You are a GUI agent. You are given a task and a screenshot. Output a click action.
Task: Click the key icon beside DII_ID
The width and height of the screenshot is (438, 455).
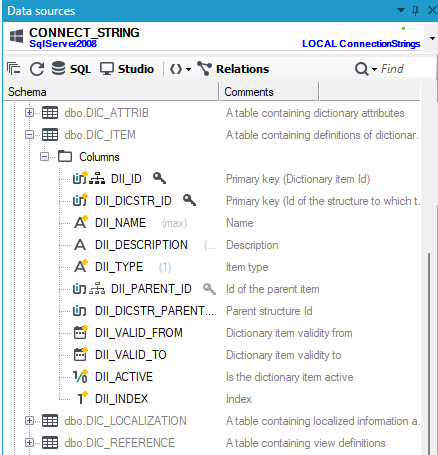(159, 178)
